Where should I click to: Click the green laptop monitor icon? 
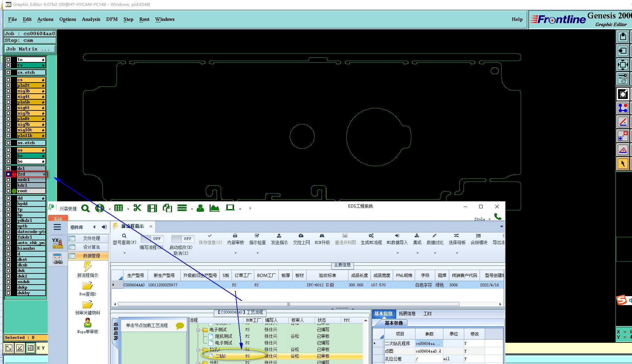click(x=230, y=208)
